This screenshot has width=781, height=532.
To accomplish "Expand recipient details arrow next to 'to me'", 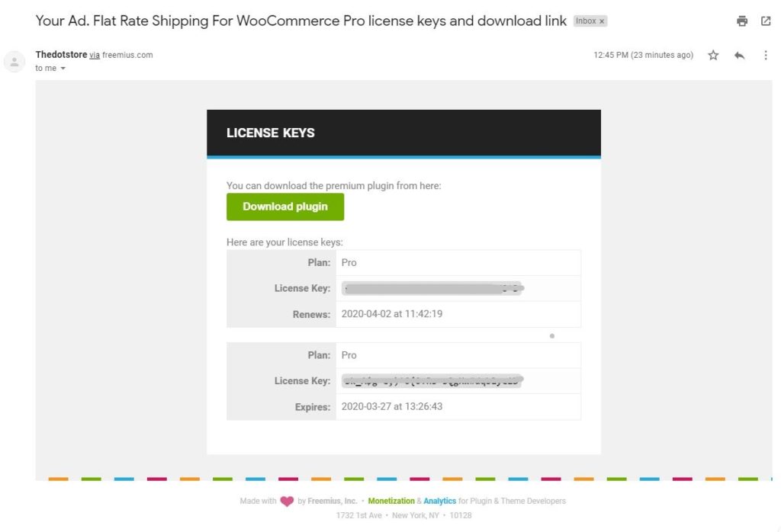I will coord(63,69).
